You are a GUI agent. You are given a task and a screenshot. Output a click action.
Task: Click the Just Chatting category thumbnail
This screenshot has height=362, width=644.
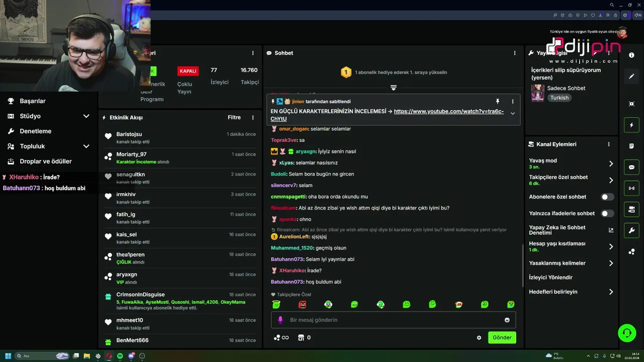click(x=538, y=93)
